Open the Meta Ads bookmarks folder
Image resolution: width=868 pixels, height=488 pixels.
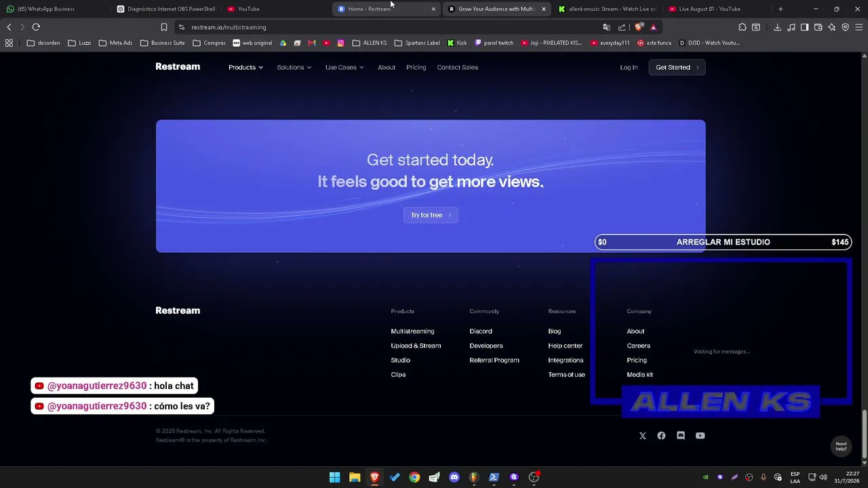tap(115, 43)
